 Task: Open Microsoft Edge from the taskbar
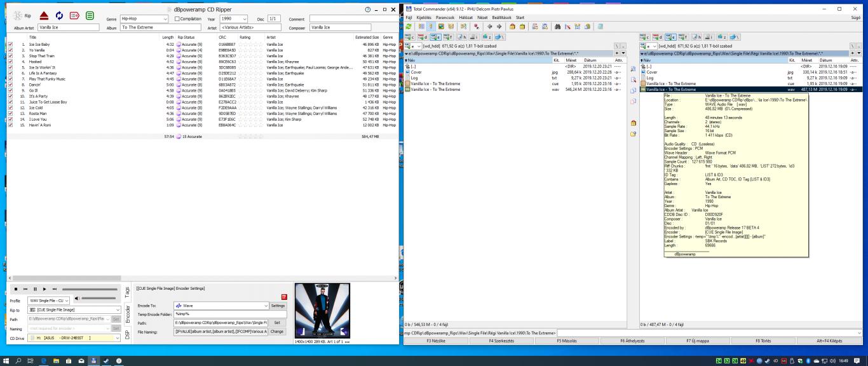[x=44, y=360]
